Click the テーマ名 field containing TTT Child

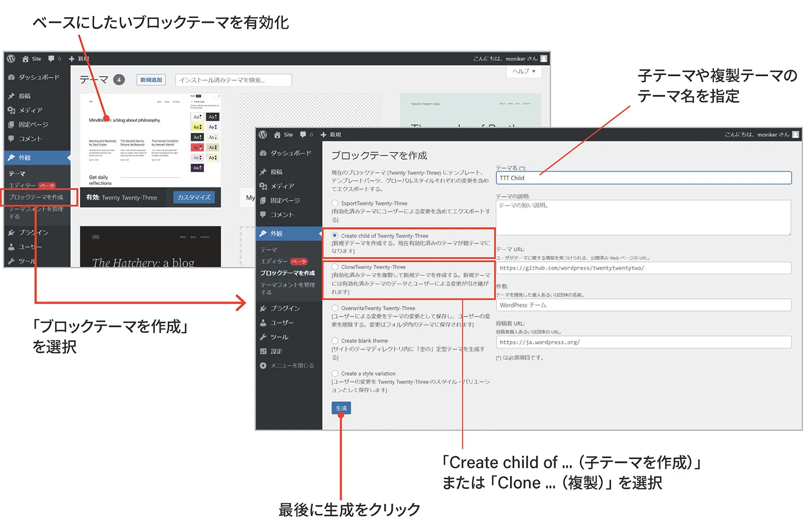[x=643, y=178]
